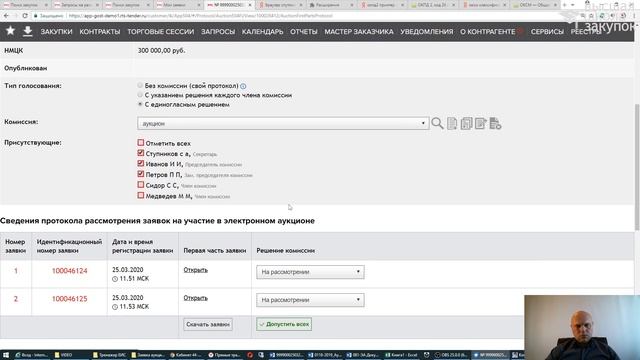Click the document settings icon beside Комиссия

(495, 123)
